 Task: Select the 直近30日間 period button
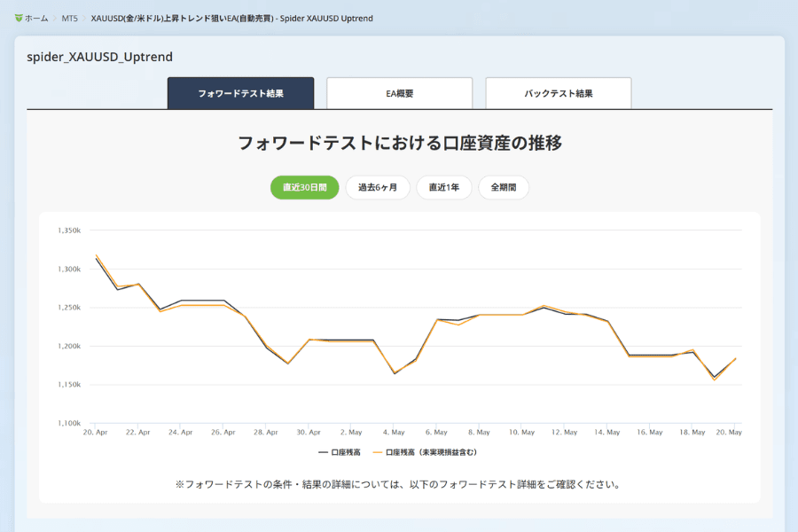[x=304, y=187]
